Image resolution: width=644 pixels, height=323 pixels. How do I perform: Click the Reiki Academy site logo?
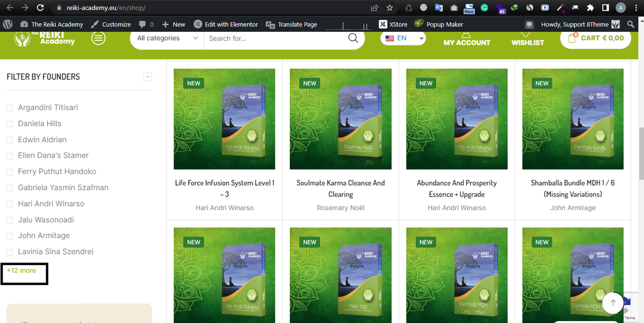point(44,38)
